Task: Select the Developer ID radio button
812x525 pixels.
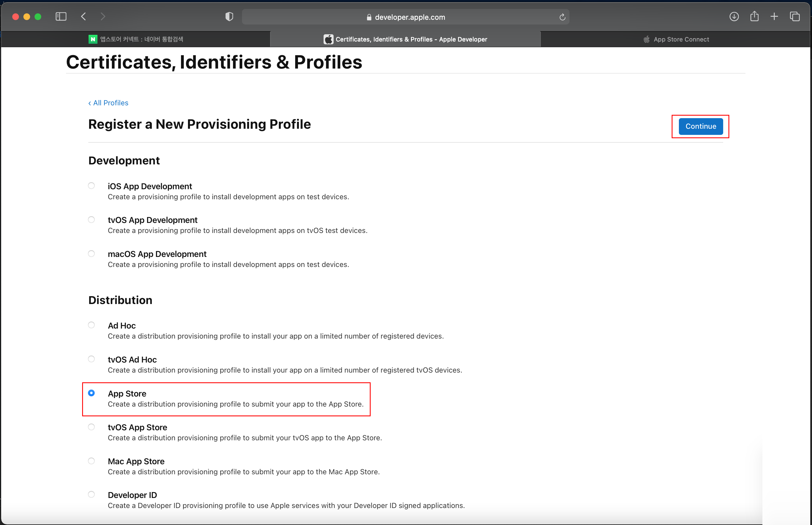Action: coord(91,494)
